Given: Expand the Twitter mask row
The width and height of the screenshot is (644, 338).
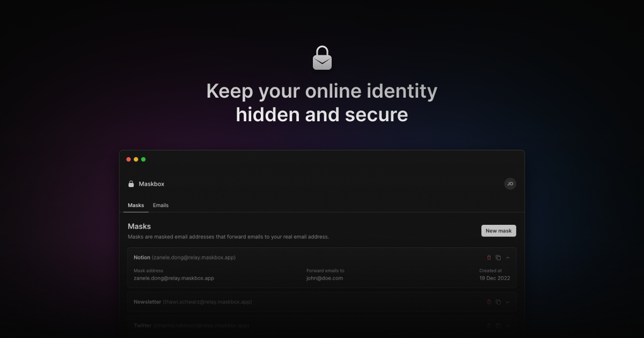Looking at the screenshot, I should (508, 325).
